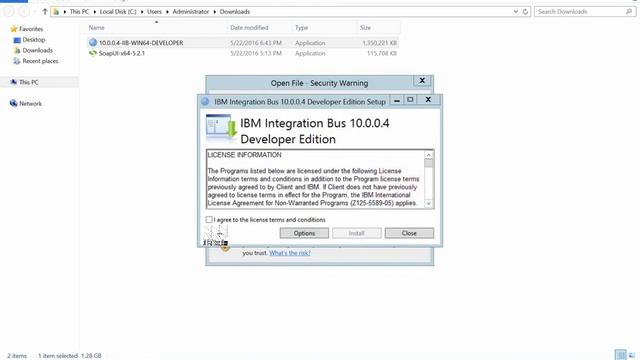The width and height of the screenshot is (640, 360).
Task: Click the date 5/22/2016 5:13 PM cell
Action: coord(256,53)
